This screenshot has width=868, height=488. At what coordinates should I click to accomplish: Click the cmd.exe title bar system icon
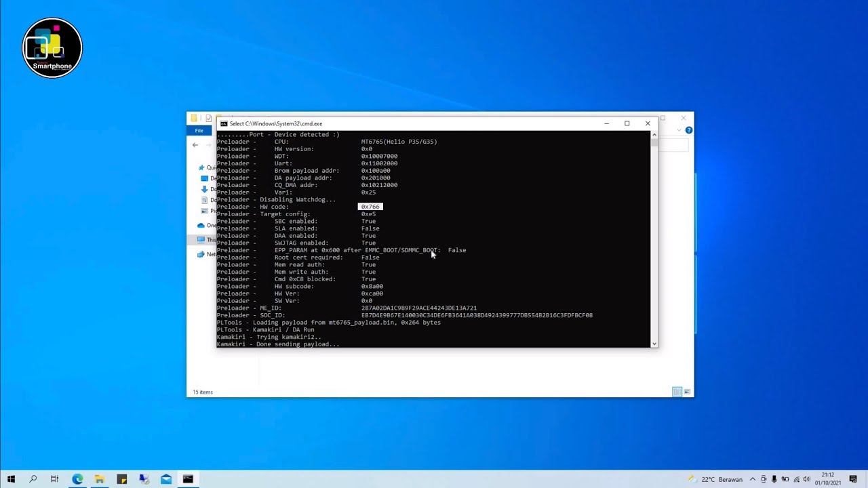(x=224, y=124)
